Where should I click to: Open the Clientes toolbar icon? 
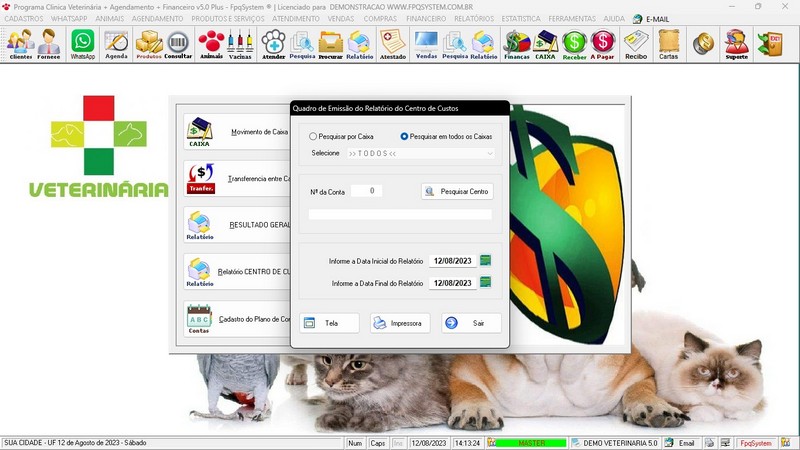coord(21,44)
